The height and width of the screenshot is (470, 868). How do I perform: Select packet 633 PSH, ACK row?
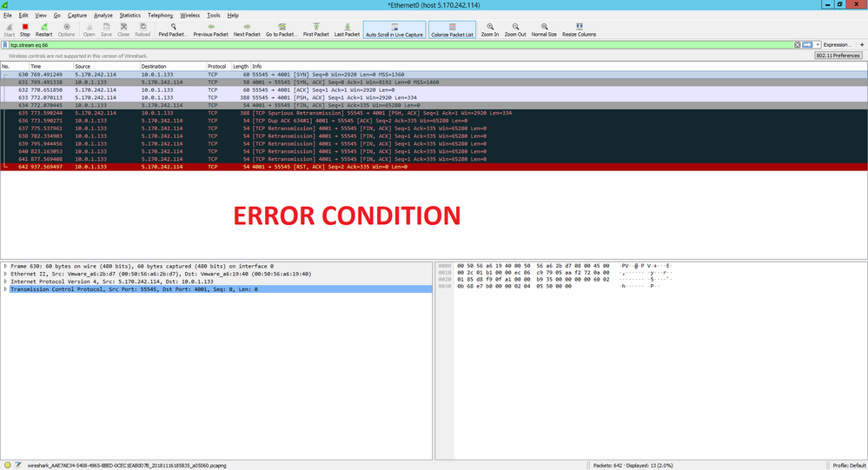coord(434,97)
